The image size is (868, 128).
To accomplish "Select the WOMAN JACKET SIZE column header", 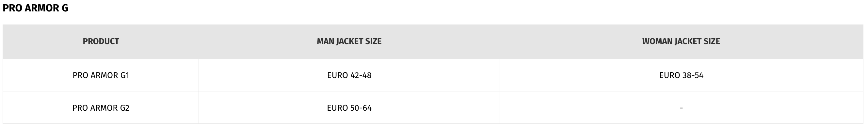I will pyautogui.click(x=681, y=41).
